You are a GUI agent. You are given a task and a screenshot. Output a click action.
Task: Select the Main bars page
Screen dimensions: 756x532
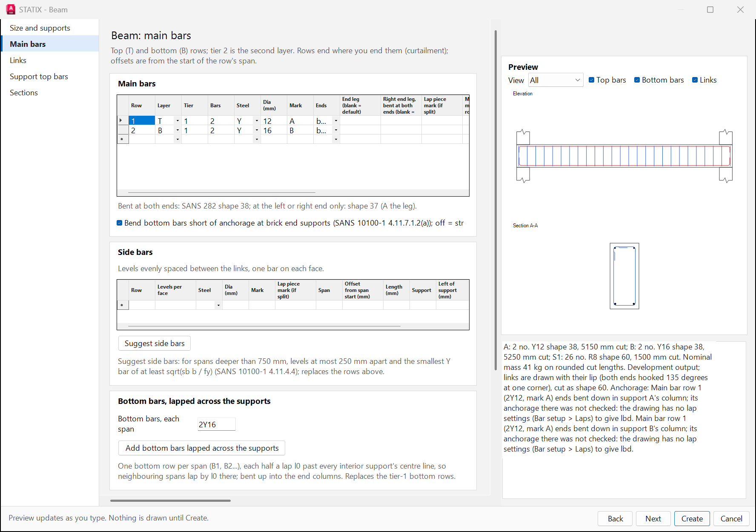point(50,44)
